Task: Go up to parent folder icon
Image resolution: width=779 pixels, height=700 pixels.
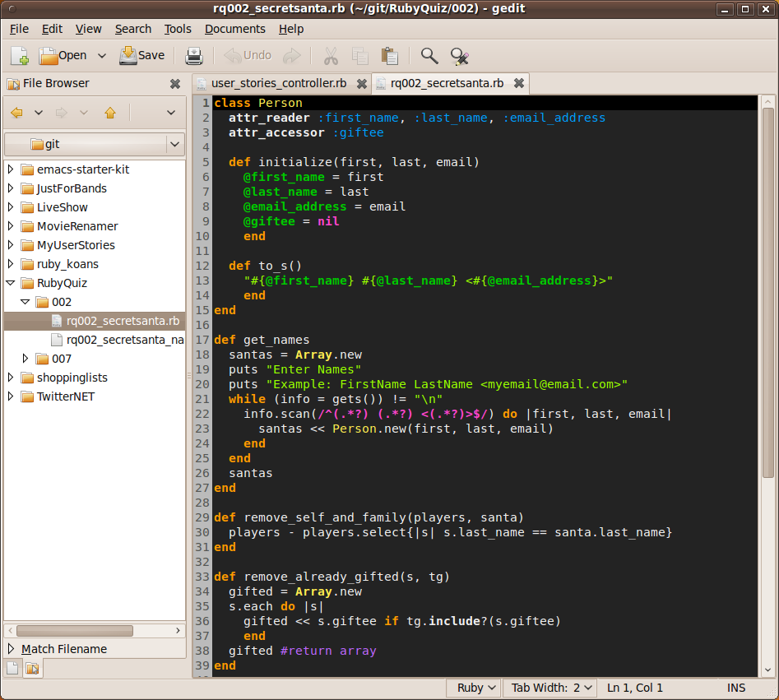Action: (x=110, y=113)
